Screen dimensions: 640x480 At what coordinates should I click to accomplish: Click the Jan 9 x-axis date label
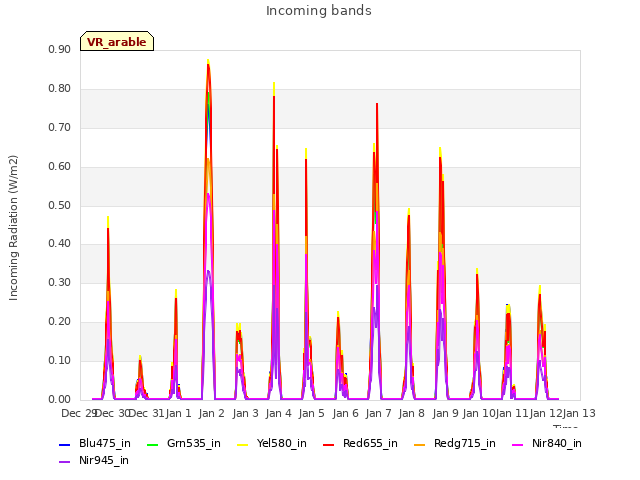445,413
